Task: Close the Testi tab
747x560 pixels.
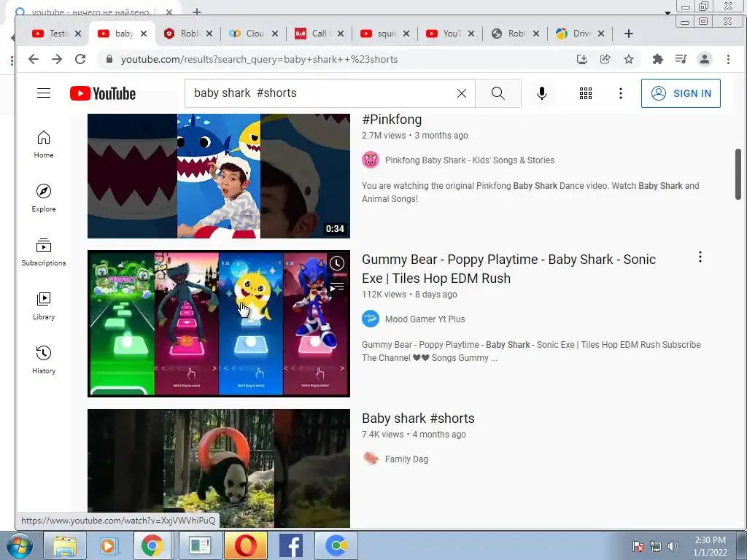Action: 78,34
